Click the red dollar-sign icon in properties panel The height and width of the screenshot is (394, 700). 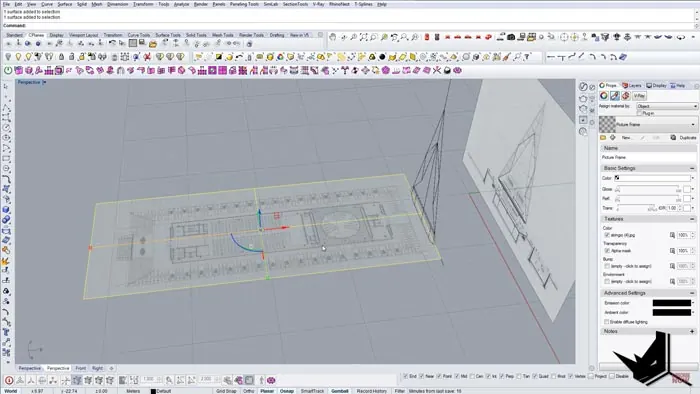(x=625, y=95)
